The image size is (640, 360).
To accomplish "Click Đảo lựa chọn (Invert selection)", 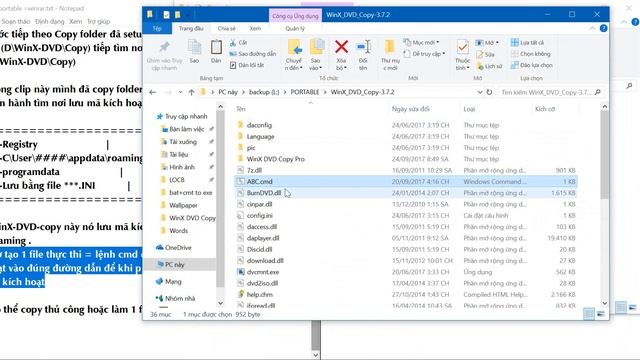I will [531, 65].
